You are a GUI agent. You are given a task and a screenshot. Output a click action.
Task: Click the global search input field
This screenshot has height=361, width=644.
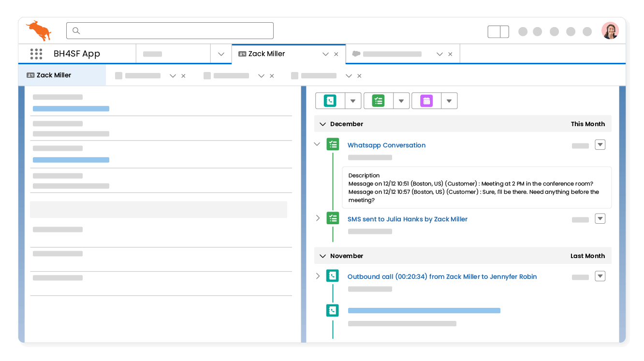[x=170, y=30]
